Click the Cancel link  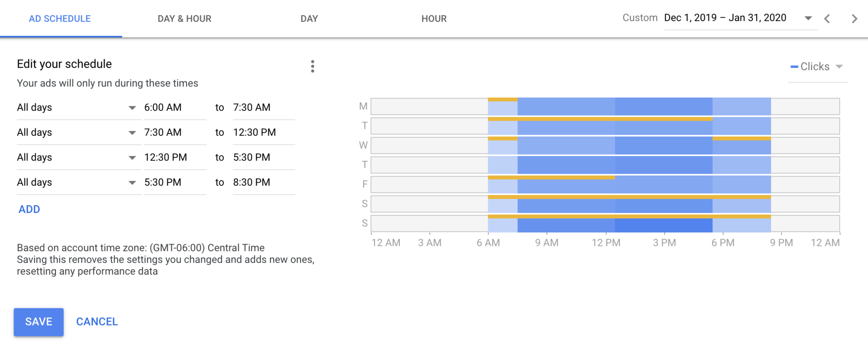pyautogui.click(x=97, y=322)
